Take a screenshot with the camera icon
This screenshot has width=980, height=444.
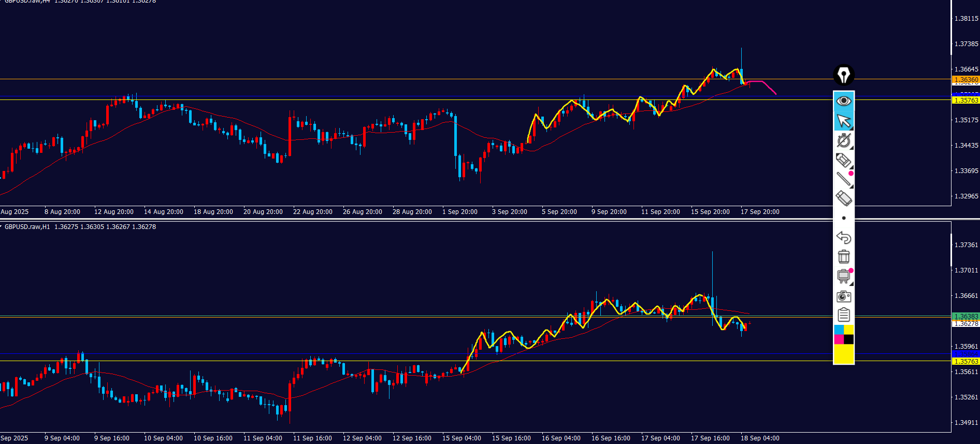tap(844, 296)
